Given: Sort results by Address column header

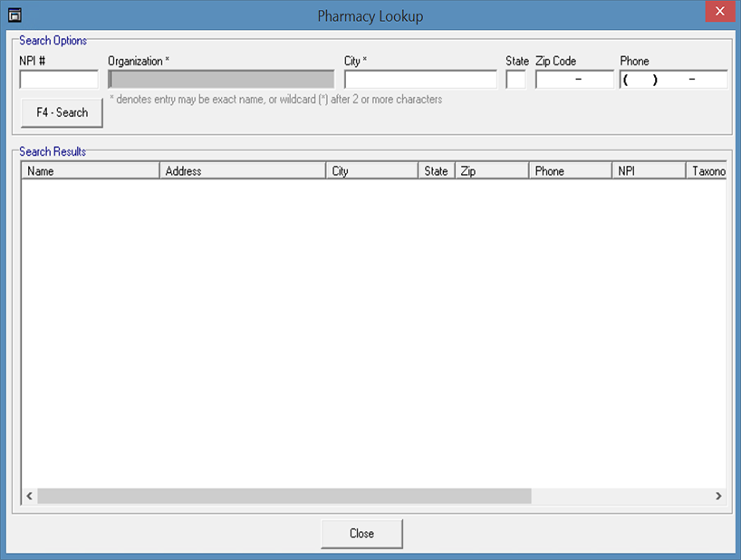Looking at the screenshot, I should [243, 171].
